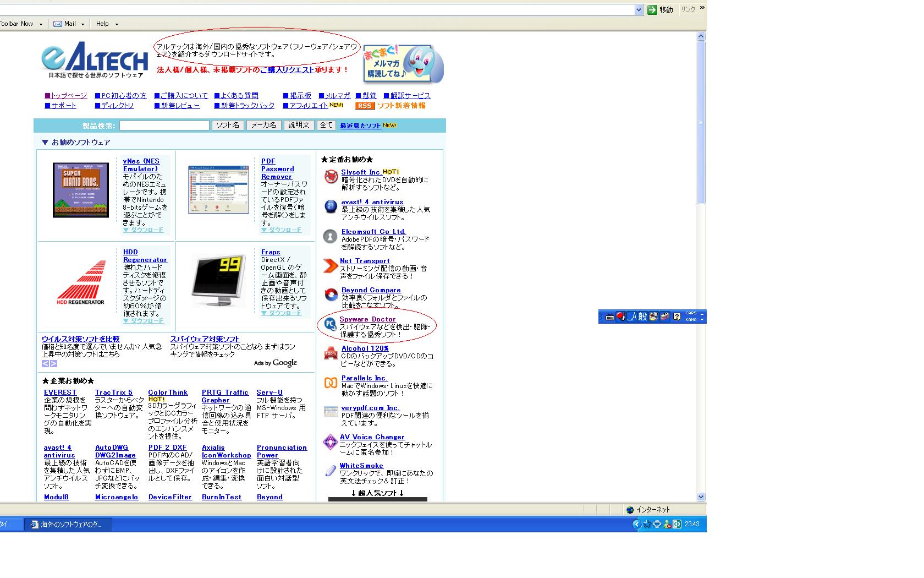Open よくある質問 nav link
924x578 pixels.
pyautogui.click(x=236, y=96)
